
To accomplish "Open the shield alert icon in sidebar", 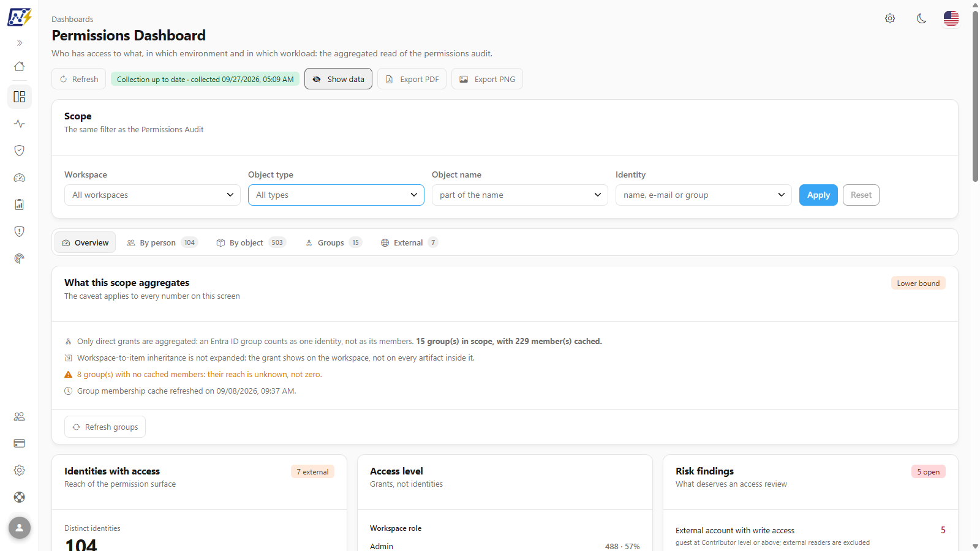I will [x=20, y=231].
